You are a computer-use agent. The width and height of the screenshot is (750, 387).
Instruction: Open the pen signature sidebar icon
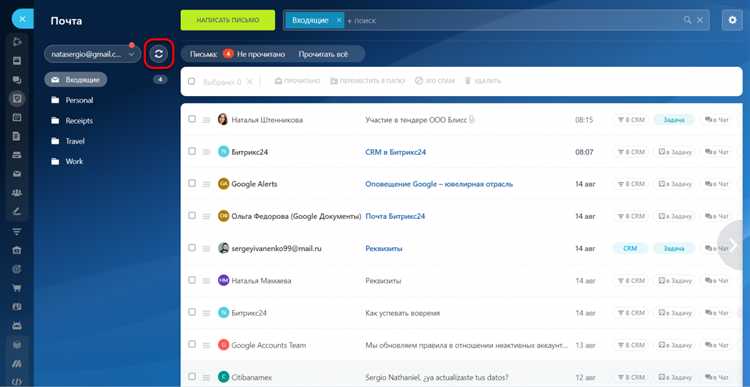click(17, 212)
